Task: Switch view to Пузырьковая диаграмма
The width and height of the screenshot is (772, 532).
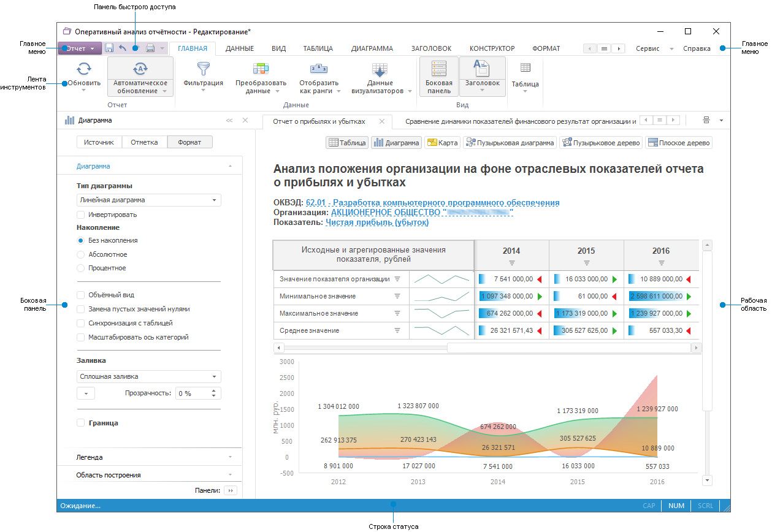Action: [x=510, y=143]
